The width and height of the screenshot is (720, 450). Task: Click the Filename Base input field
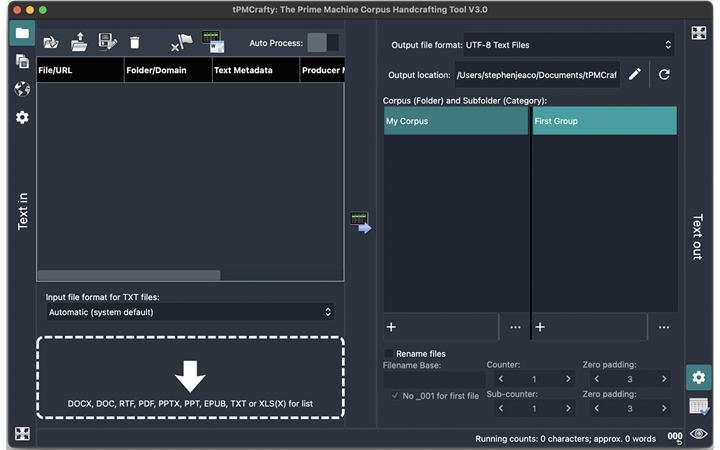click(x=434, y=380)
